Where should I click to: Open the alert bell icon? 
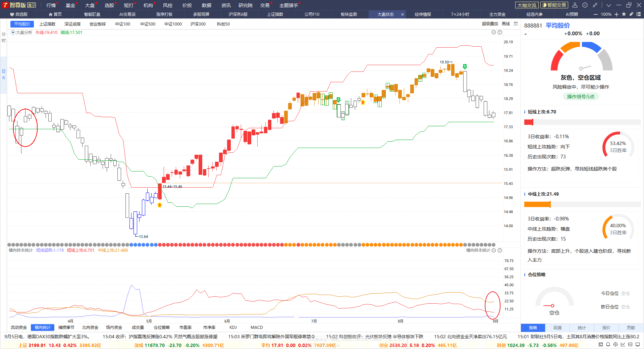point(608,344)
